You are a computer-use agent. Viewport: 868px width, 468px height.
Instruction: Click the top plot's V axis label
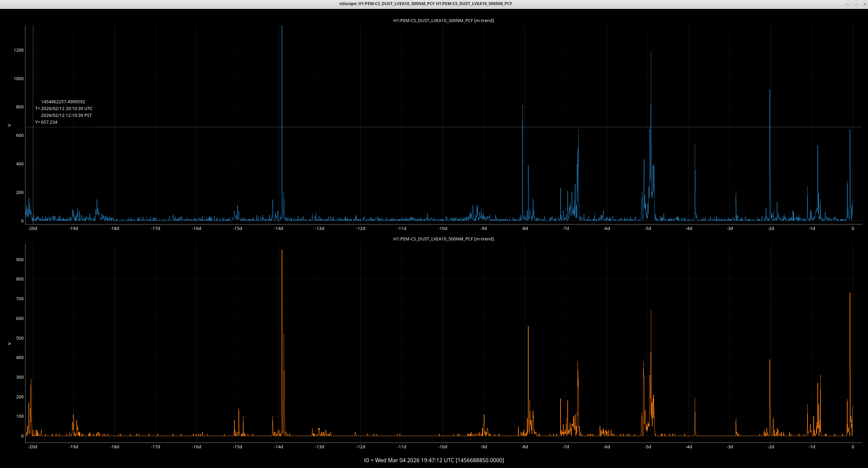pos(10,125)
